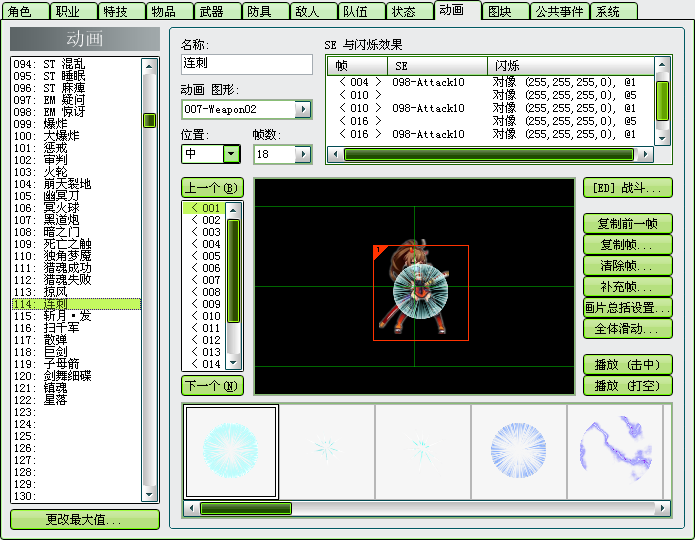Select the blue radial burst cell thumbnail
This screenshot has height=540, width=695.
pyautogui.click(x=519, y=451)
